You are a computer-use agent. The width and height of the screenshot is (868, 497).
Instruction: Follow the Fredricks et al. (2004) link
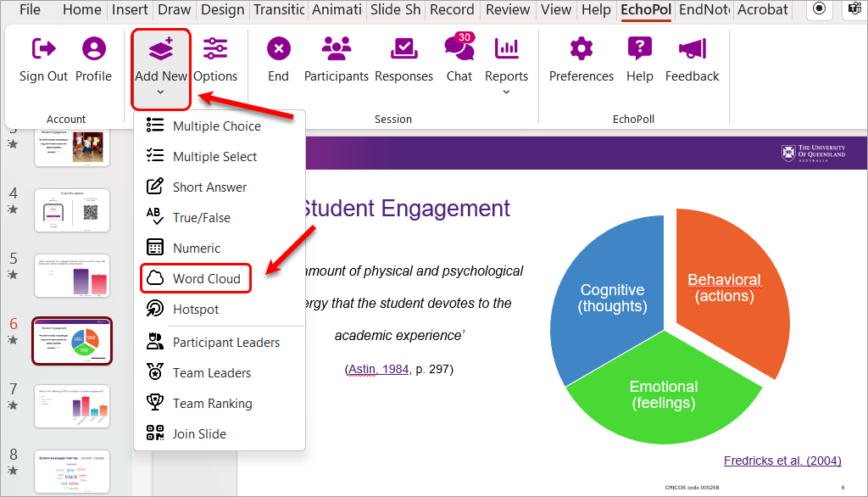[x=782, y=461]
